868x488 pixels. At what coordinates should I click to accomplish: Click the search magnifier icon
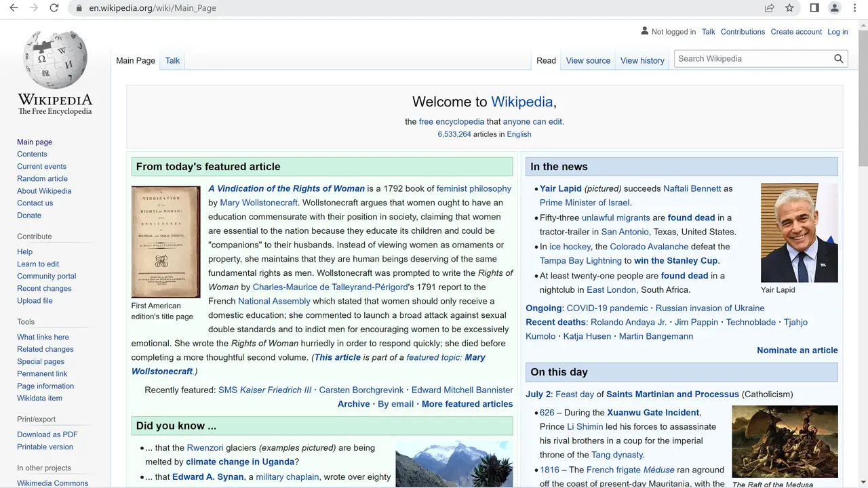point(839,59)
